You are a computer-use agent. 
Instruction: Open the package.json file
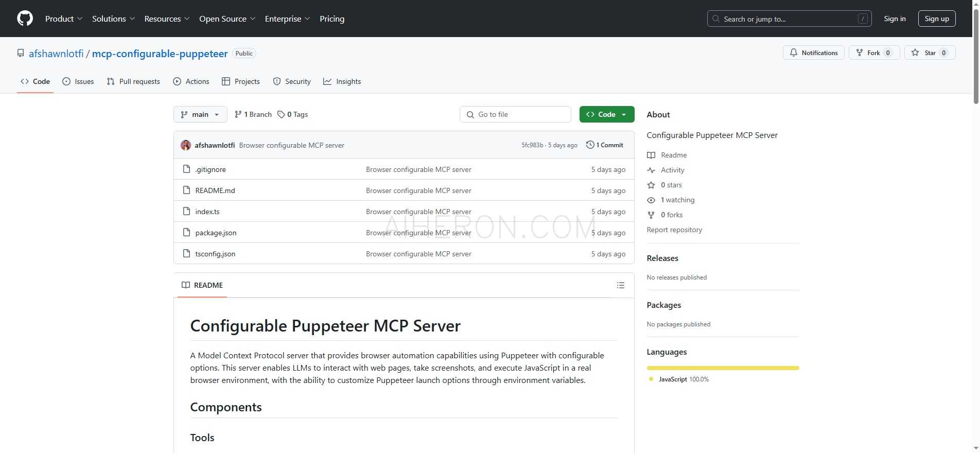coord(216,233)
